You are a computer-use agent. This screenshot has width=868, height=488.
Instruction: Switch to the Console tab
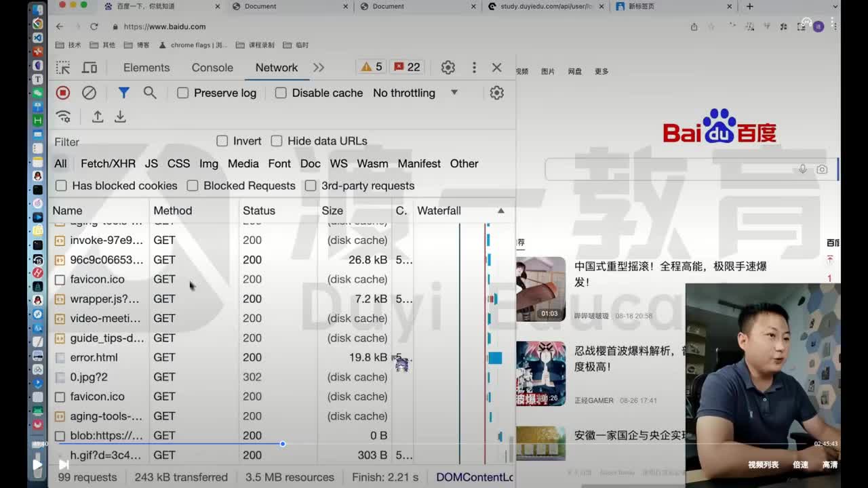click(x=212, y=68)
